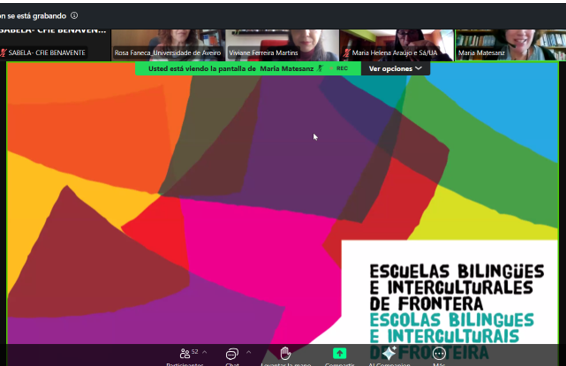The width and height of the screenshot is (566, 366).
Task: Open the Participantes panel icon
Action: tap(185, 353)
